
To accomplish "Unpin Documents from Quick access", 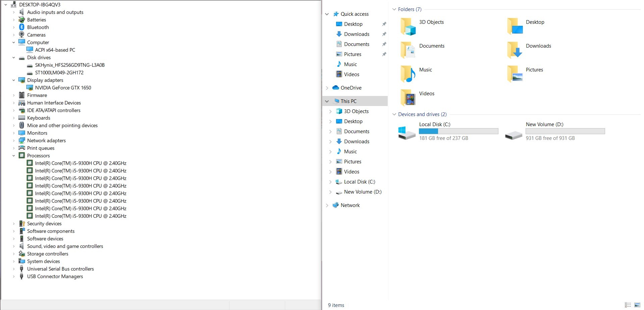I will tap(384, 44).
